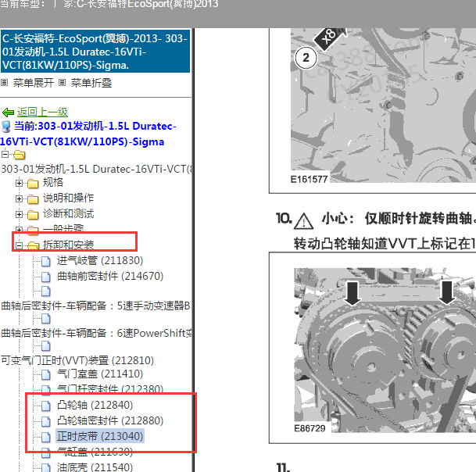This screenshot has width=476, height=472.
Task: Click the 诊断和测试 folder icon
Action: 33,215
